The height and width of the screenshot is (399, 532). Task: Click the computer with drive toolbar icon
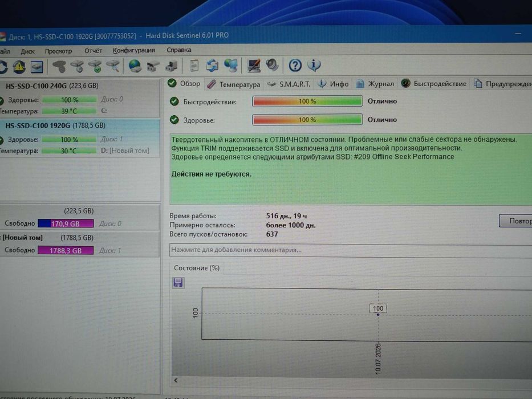171,66
